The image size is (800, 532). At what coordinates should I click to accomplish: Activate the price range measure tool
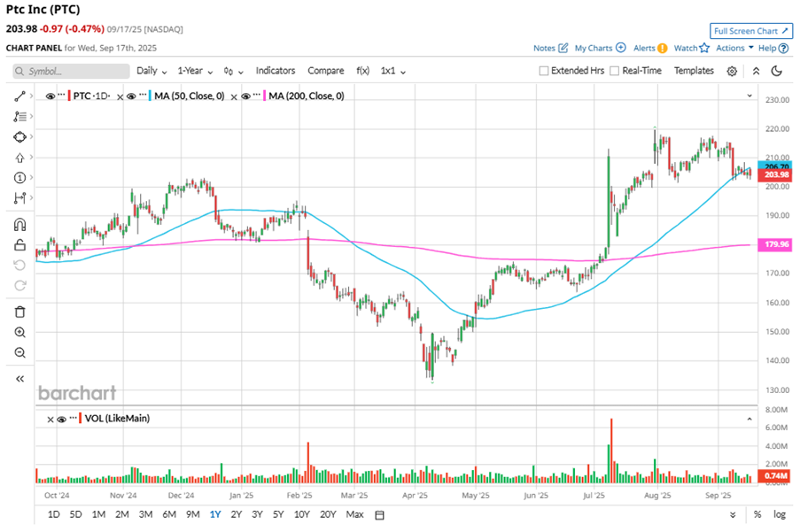[x=19, y=197]
